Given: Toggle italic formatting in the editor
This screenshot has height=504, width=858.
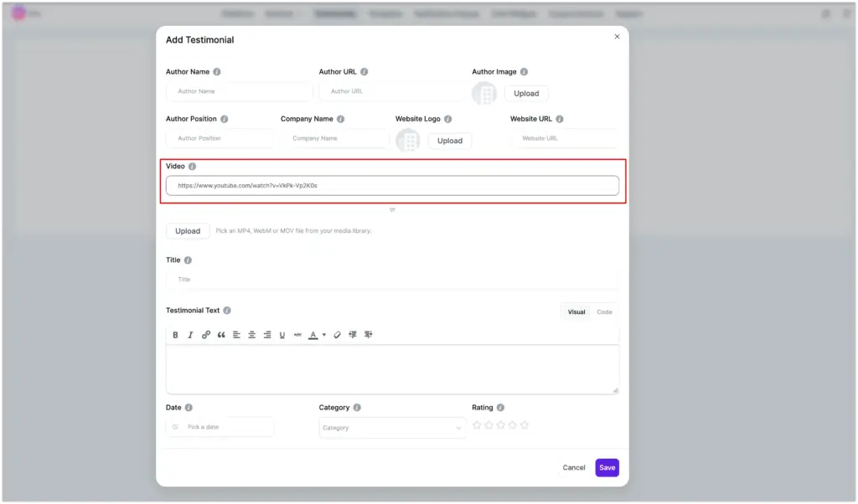Looking at the screenshot, I should pyautogui.click(x=190, y=335).
